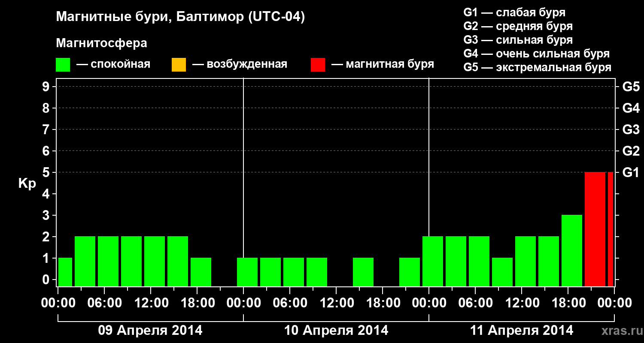Click the 11 April Kp 1 bar at 09:00
Screen dimensions: 644x343
tap(502, 272)
